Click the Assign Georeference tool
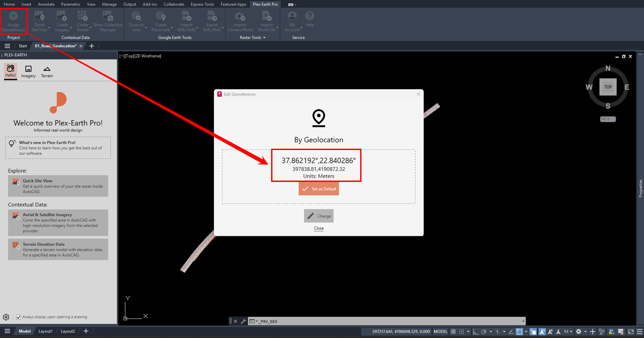This screenshot has width=644, height=338. point(13,21)
